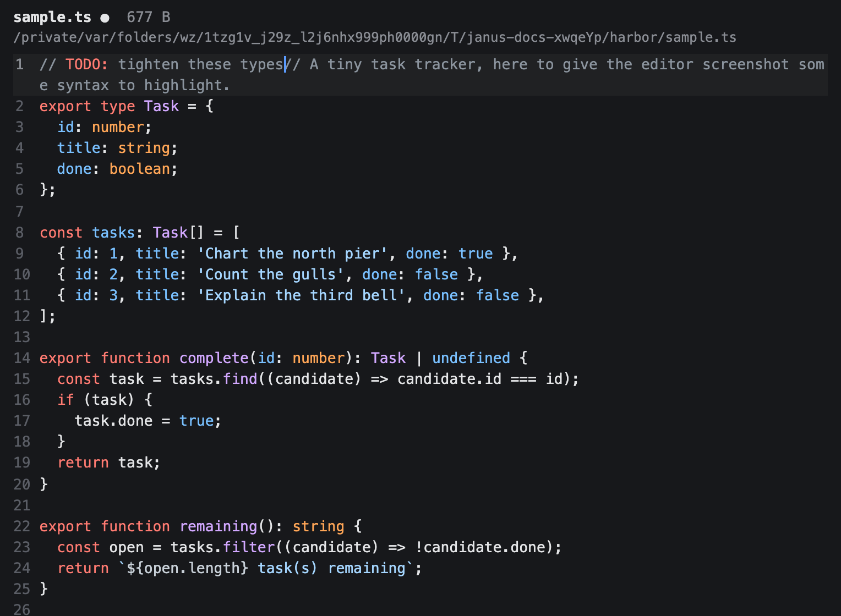The width and height of the screenshot is (841, 616).
Task: Click the 'Task' type name on line 2
Action: click(161, 106)
